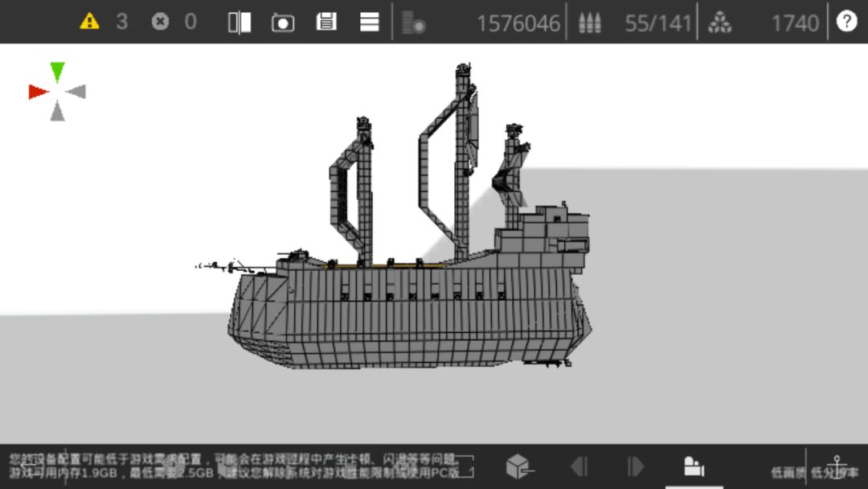Image resolution: width=868 pixels, height=489 pixels.
Task: Click the error count number 0
Action: (190, 23)
